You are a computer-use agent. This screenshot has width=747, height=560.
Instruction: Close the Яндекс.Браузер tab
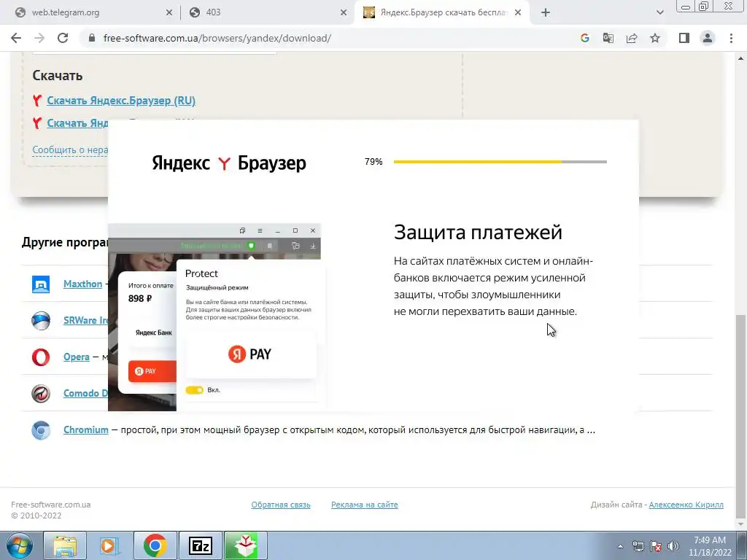(519, 13)
